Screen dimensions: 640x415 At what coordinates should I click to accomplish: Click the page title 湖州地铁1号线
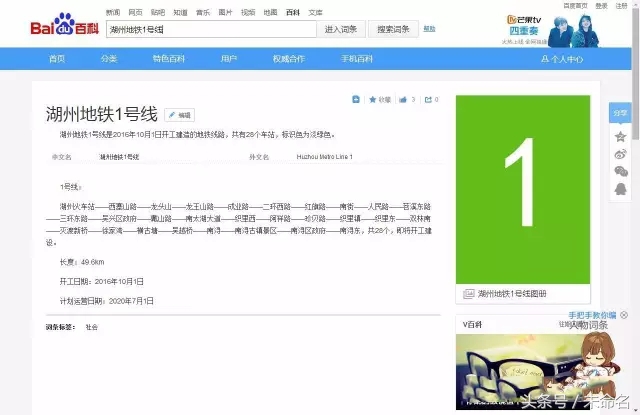(x=102, y=114)
